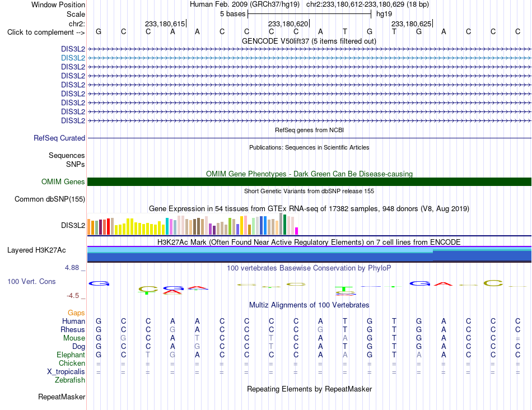Click the 'Click to complement -->' label

tap(46, 32)
